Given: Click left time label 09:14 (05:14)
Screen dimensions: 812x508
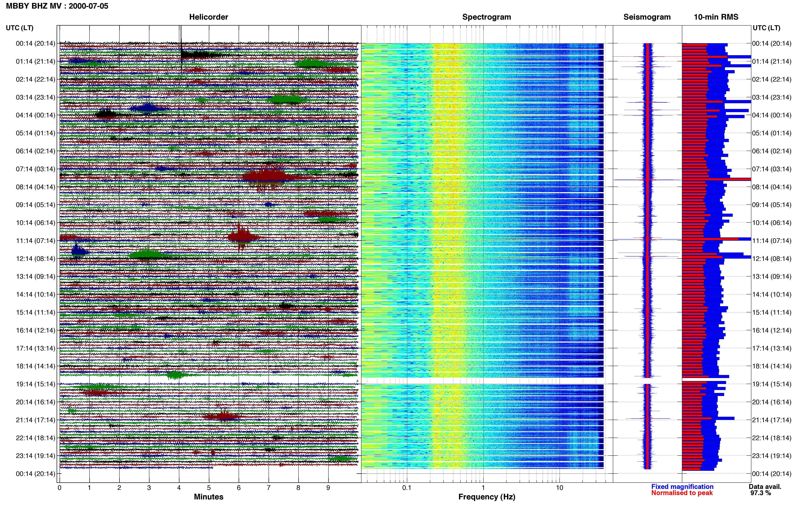Looking at the screenshot, I should coord(35,205).
